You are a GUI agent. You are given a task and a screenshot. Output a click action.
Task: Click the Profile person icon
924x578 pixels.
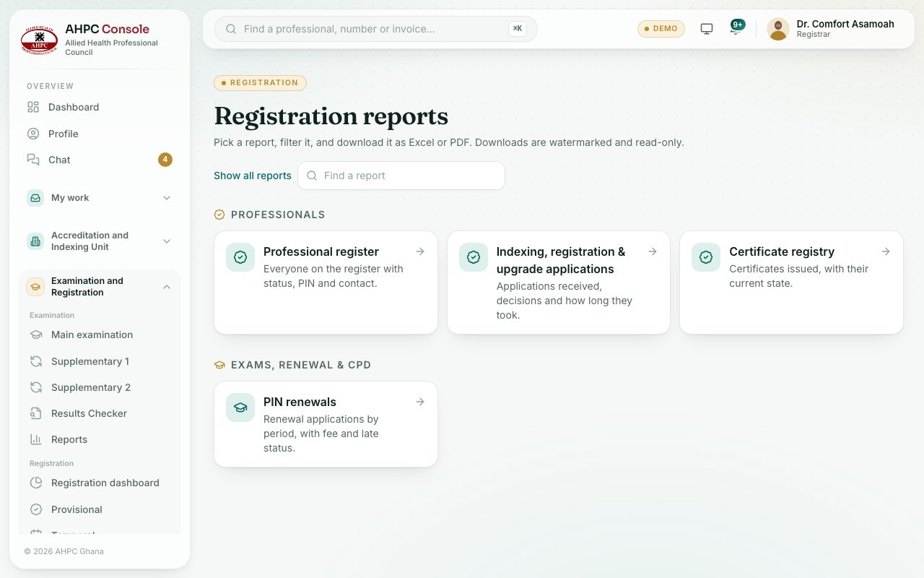[x=33, y=134]
